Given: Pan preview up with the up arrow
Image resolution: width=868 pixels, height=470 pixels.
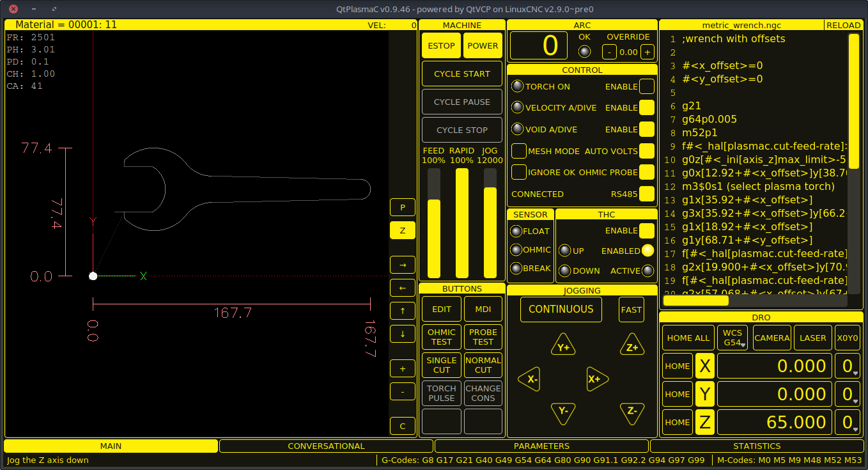Looking at the screenshot, I should [x=403, y=311].
